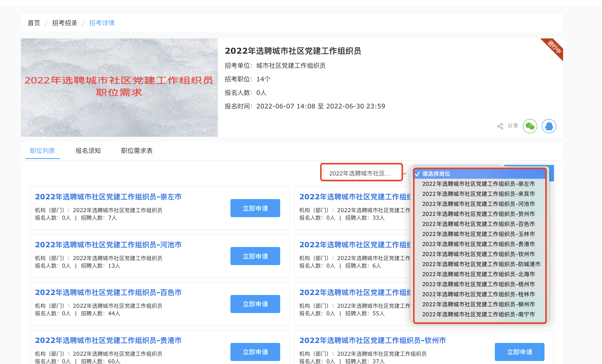
Task: Switch to the 报名须知 tab
Action: tap(88, 151)
